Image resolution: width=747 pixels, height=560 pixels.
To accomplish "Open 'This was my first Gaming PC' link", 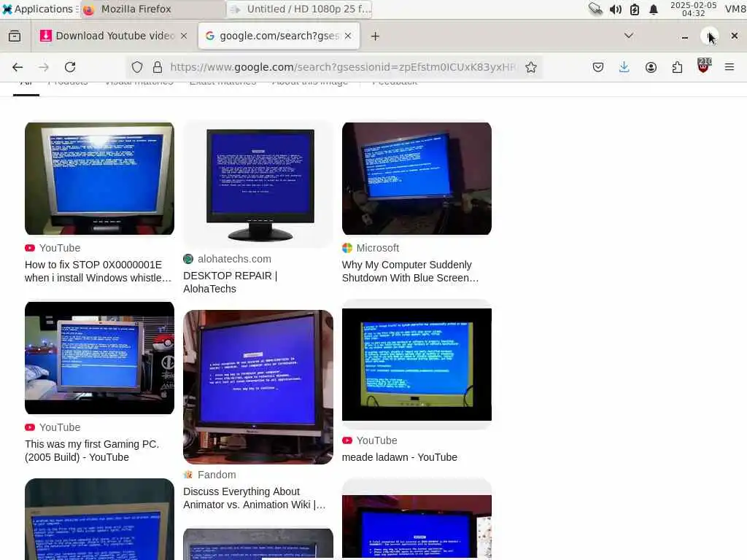I will 92,451.
